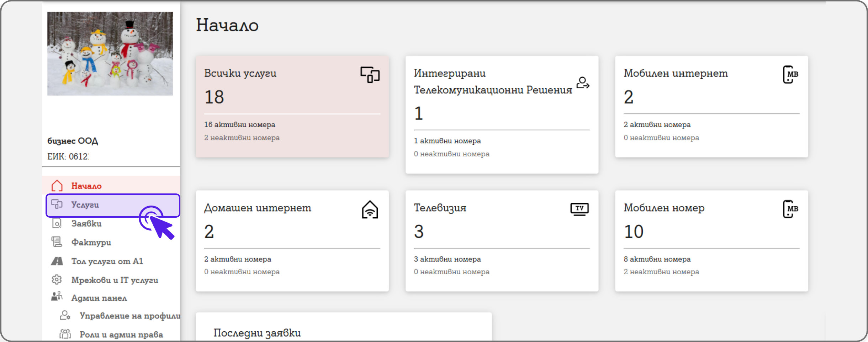This screenshot has width=868, height=342.
Task: Click the company name бизнес ООД
Action: pyautogui.click(x=73, y=141)
